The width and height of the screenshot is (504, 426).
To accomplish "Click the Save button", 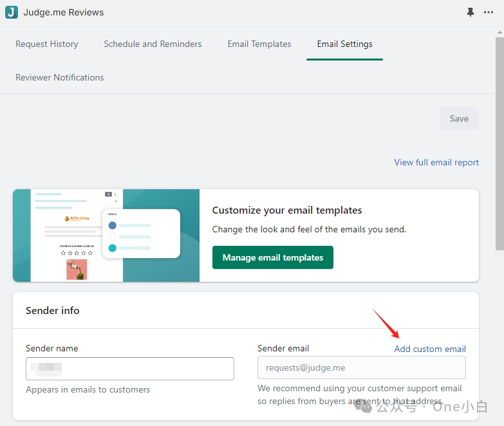I will 459,118.
